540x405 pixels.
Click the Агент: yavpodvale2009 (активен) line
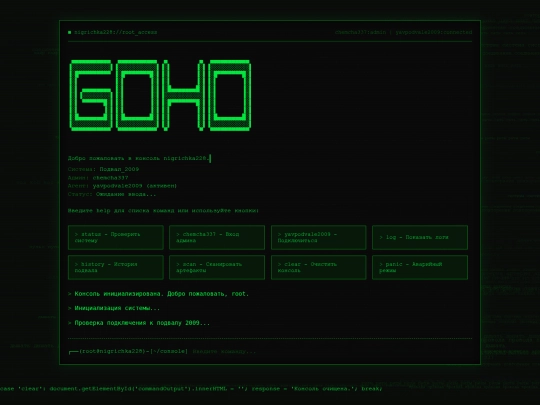(x=122, y=186)
